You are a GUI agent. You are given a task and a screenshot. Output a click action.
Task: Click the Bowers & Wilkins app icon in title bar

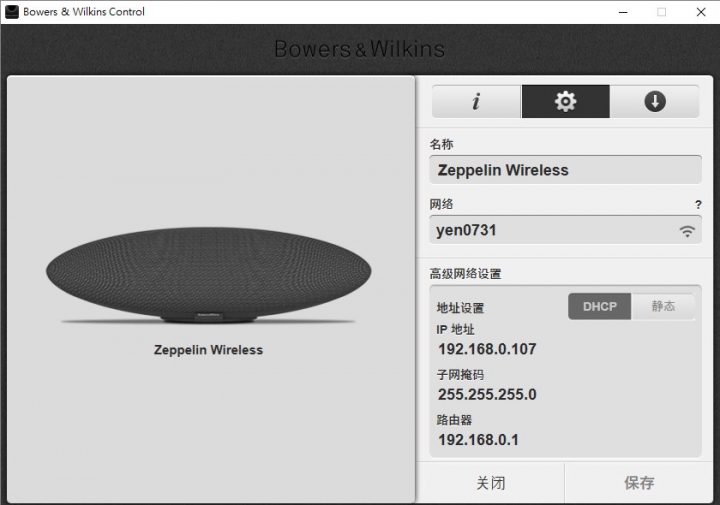point(11,11)
